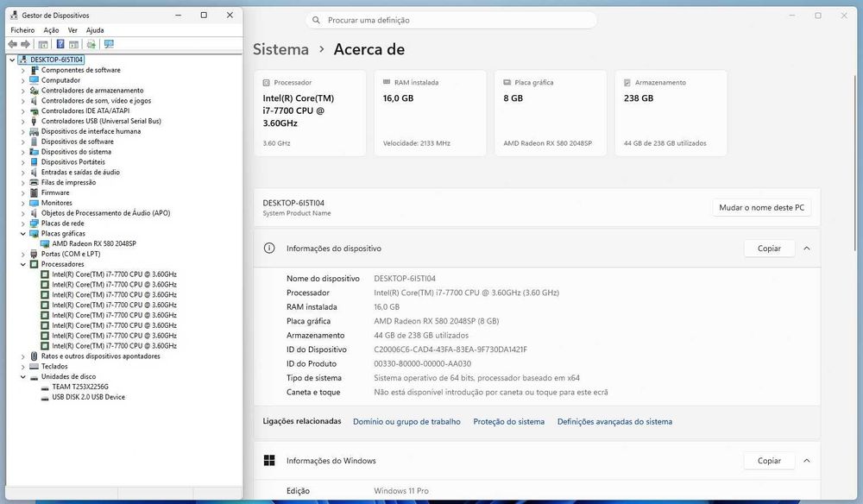
Task: Open Domínio ou grupo de trabalho link
Action: pyautogui.click(x=406, y=421)
